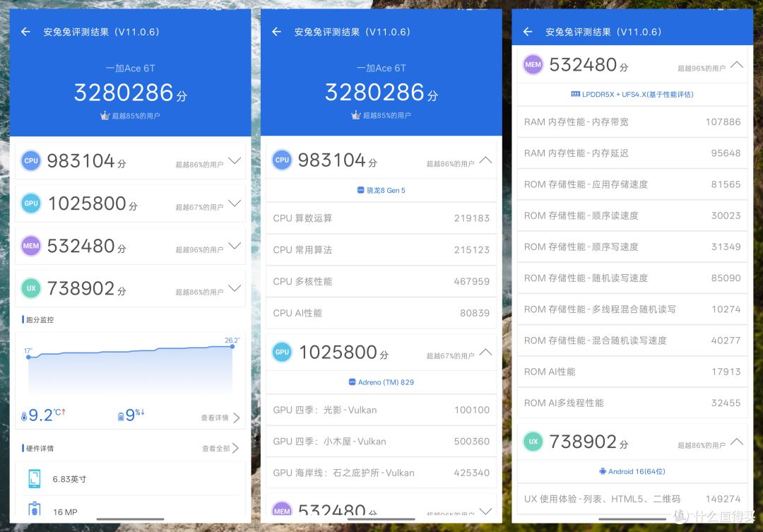
Task: Select ROM AI性能 row 17913
Action: pyautogui.click(x=632, y=372)
